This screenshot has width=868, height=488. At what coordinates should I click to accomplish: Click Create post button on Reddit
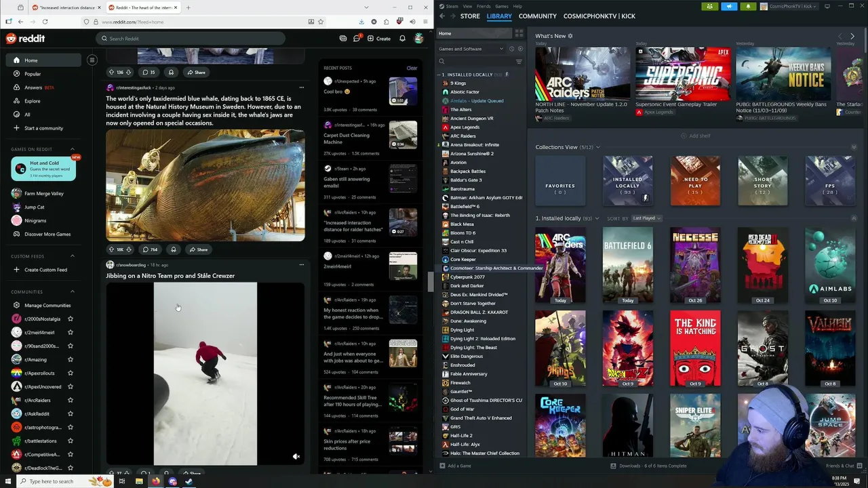[379, 39]
